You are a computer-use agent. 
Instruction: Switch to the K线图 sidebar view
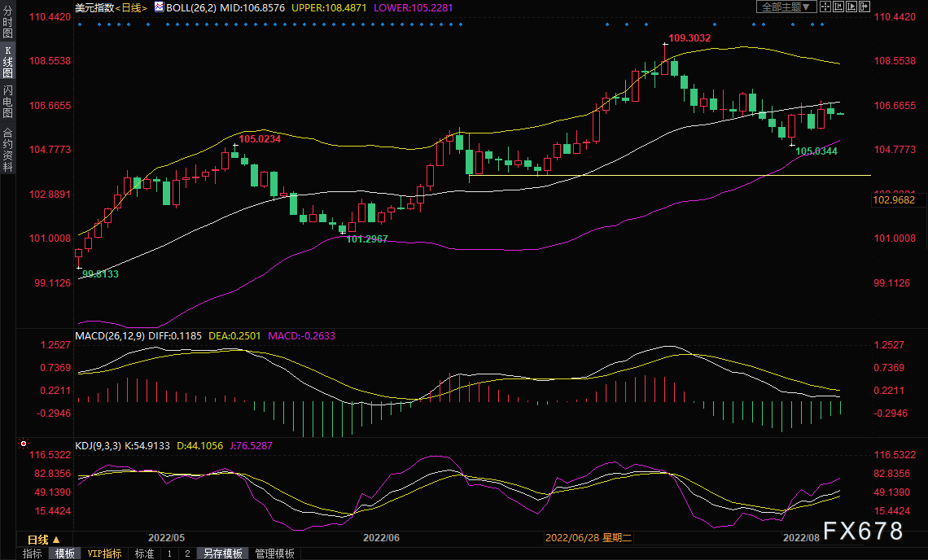point(7,62)
